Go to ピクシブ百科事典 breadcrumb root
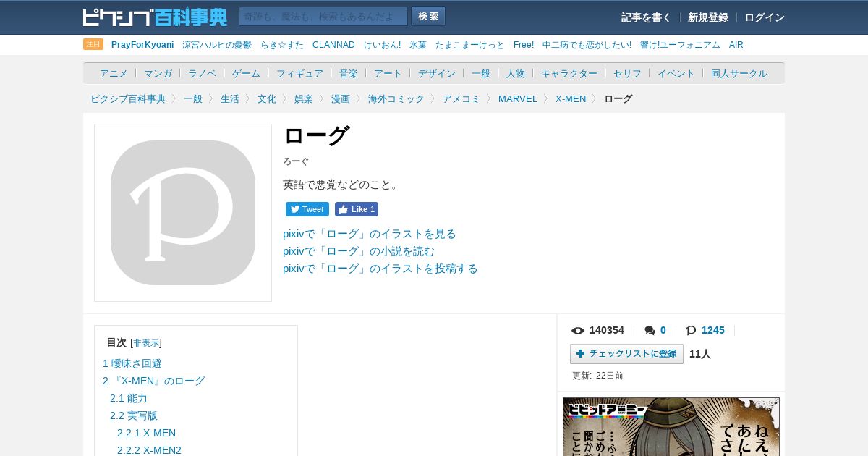Image resolution: width=868 pixels, height=456 pixels. [128, 98]
